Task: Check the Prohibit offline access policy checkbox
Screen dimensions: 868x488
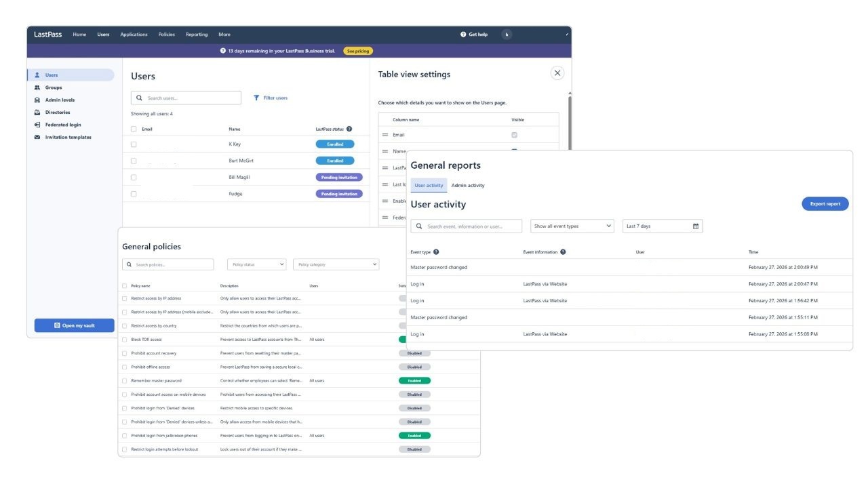Action: tap(124, 367)
